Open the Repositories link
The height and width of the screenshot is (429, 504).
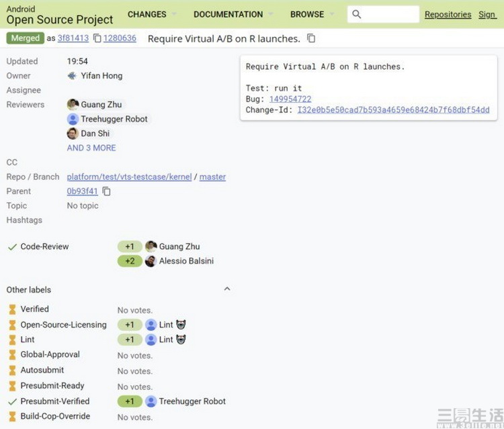pos(448,15)
